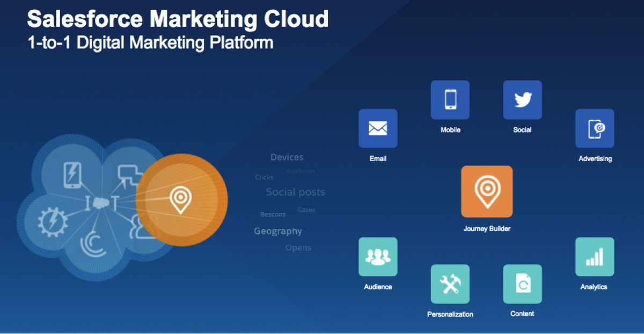Open the Content document icon
This screenshot has width=644, height=334.
[522, 284]
